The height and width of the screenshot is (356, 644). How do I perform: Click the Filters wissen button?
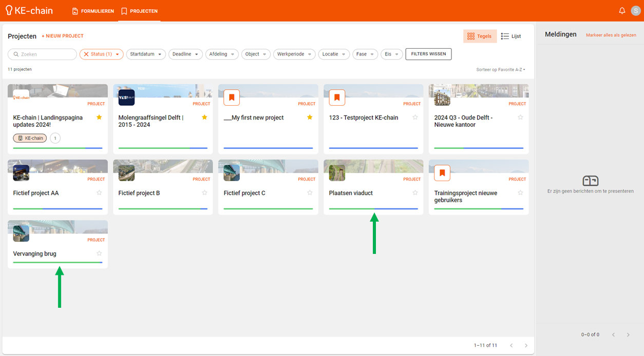428,54
